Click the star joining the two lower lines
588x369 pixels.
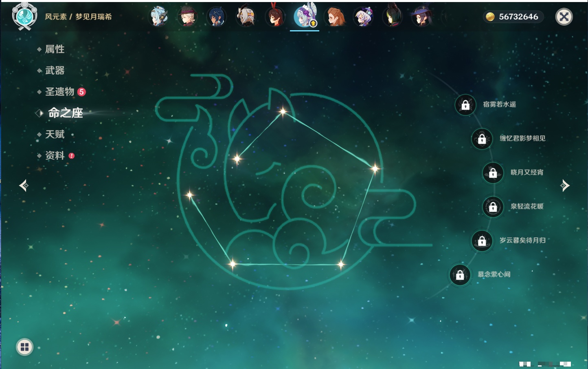pyautogui.click(x=233, y=264)
